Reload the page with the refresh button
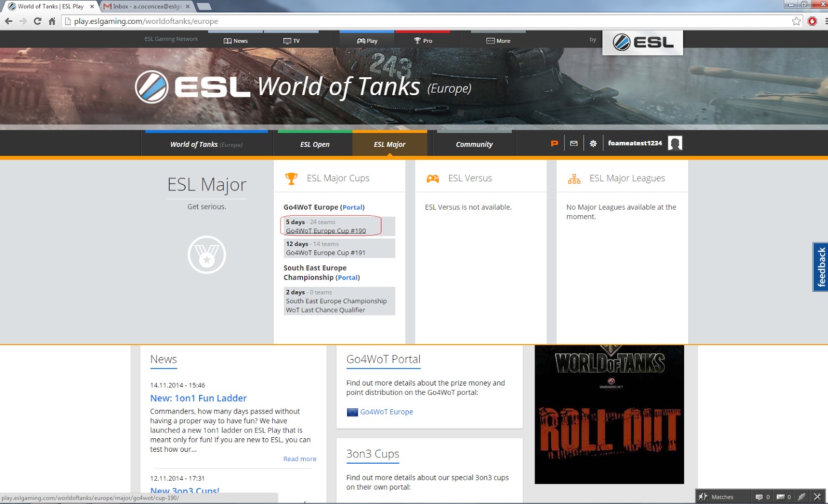 point(37,21)
